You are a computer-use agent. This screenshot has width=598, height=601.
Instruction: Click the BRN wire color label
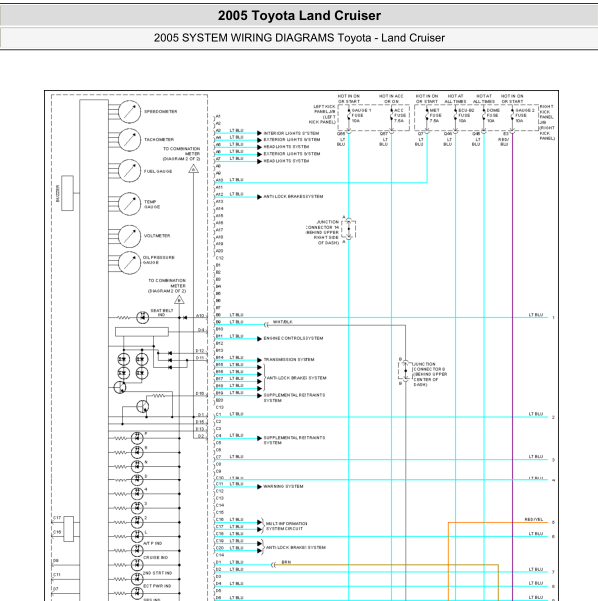286,562
